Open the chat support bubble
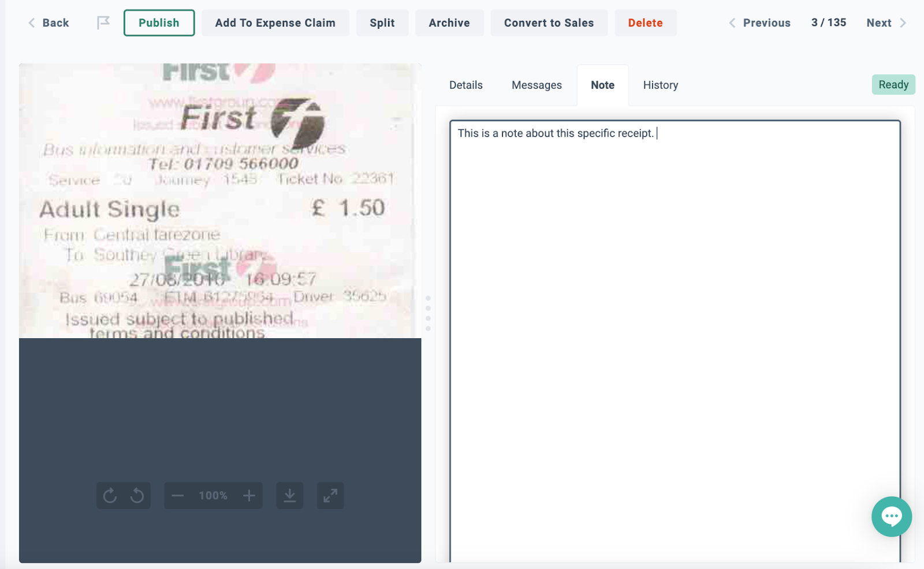 892,516
